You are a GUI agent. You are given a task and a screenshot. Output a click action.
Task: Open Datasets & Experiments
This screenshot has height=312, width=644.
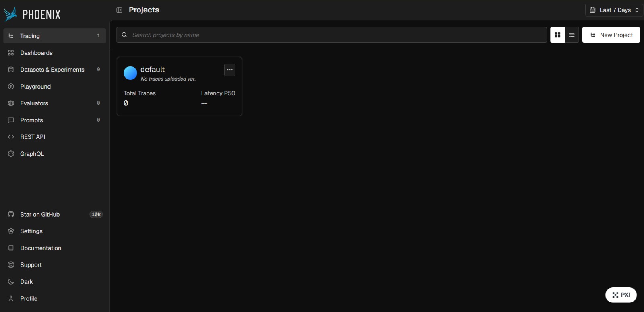pyautogui.click(x=55, y=70)
